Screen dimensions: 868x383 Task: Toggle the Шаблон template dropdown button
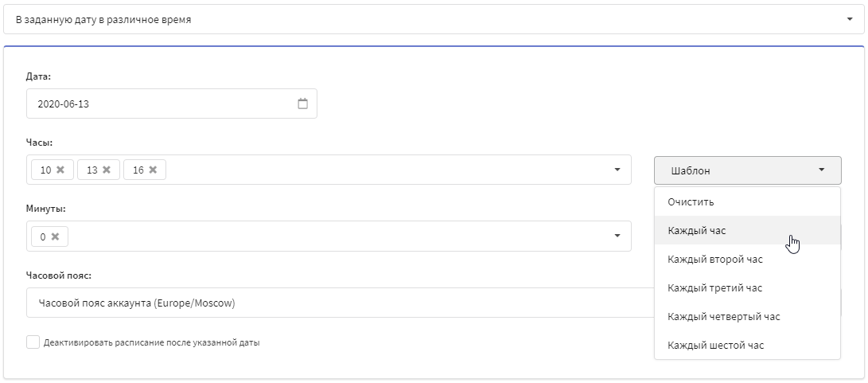(747, 170)
